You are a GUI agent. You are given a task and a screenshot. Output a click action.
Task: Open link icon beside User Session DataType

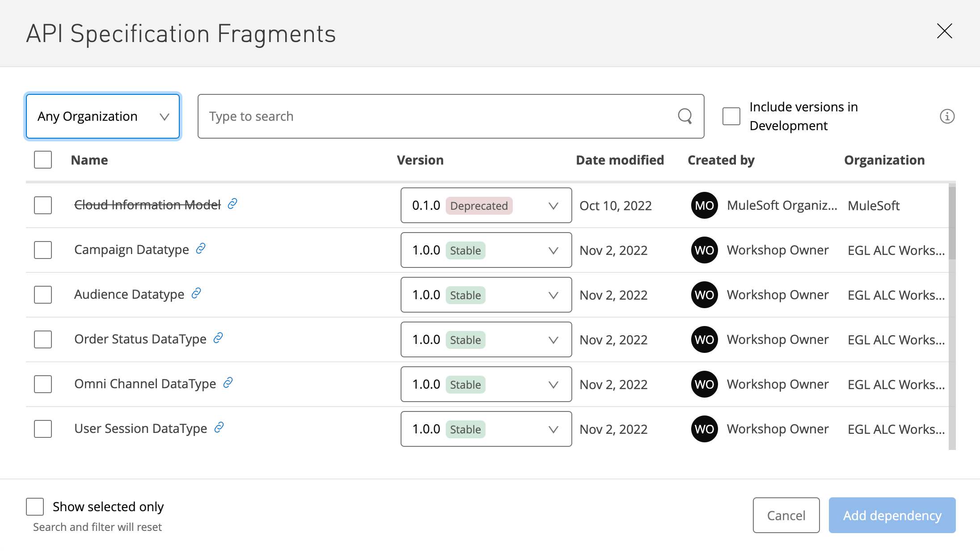click(x=219, y=428)
